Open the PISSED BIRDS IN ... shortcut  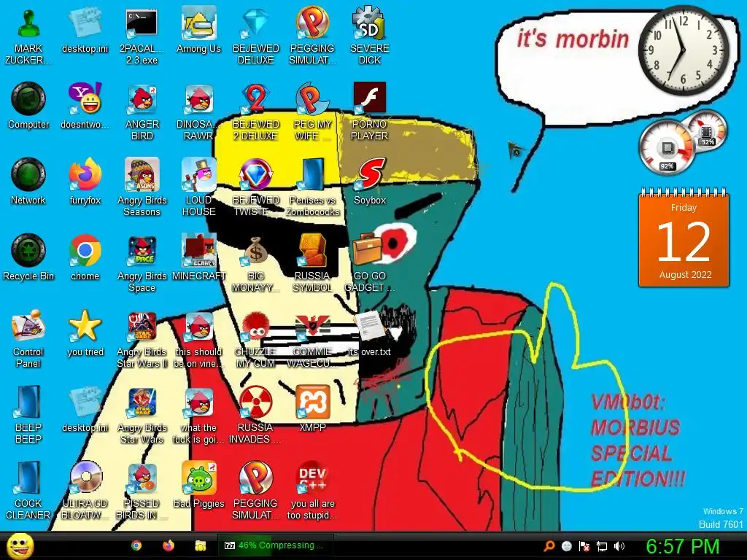click(142, 491)
